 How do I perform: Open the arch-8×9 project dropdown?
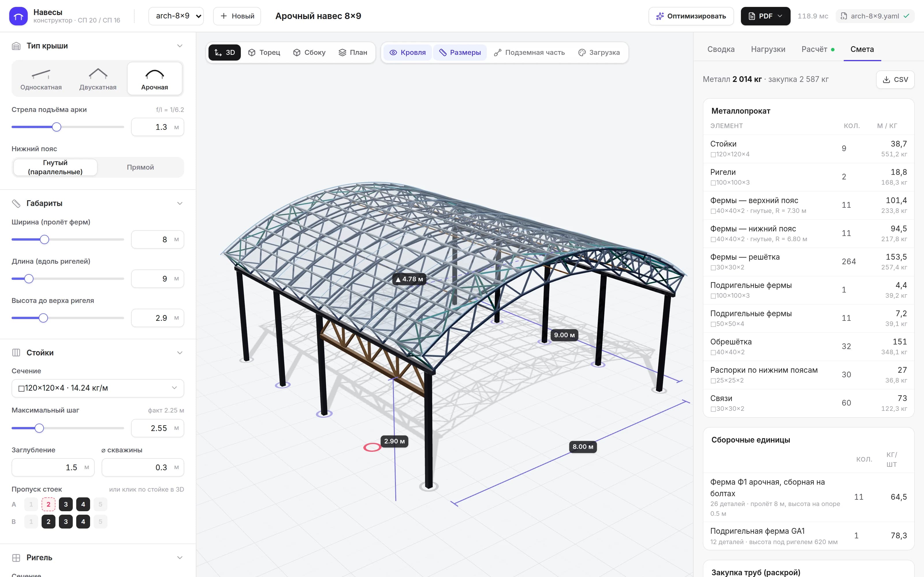[x=176, y=16]
